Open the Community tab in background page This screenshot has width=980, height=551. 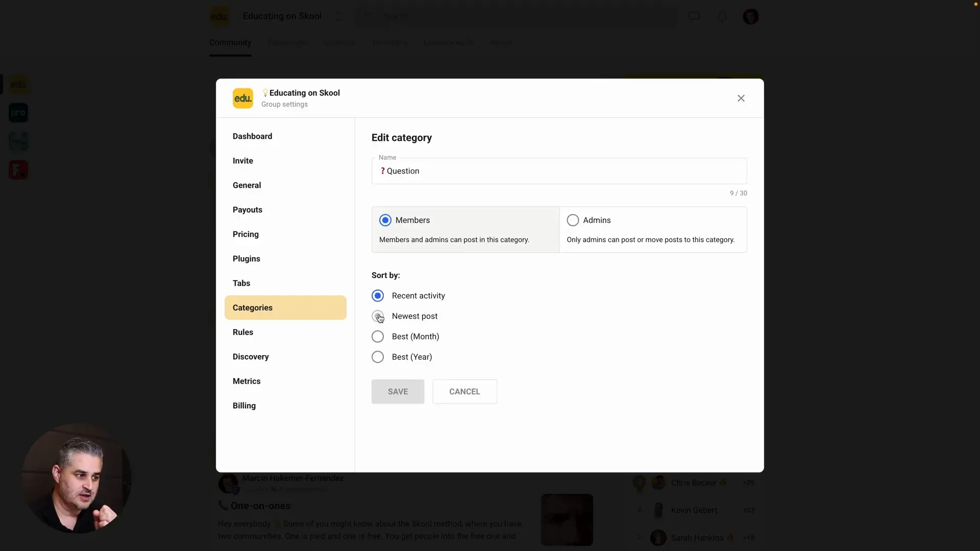(230, 42)
